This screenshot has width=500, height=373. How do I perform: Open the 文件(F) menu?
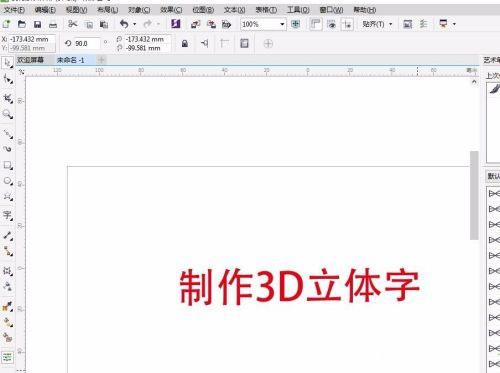[x=14, y=10]
